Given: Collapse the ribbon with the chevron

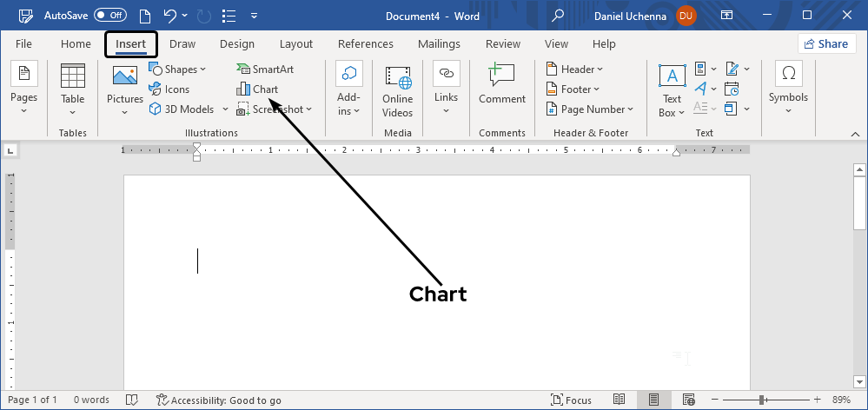Looking at the screenshot, I should pyautogui.click(x=855, y=134).
